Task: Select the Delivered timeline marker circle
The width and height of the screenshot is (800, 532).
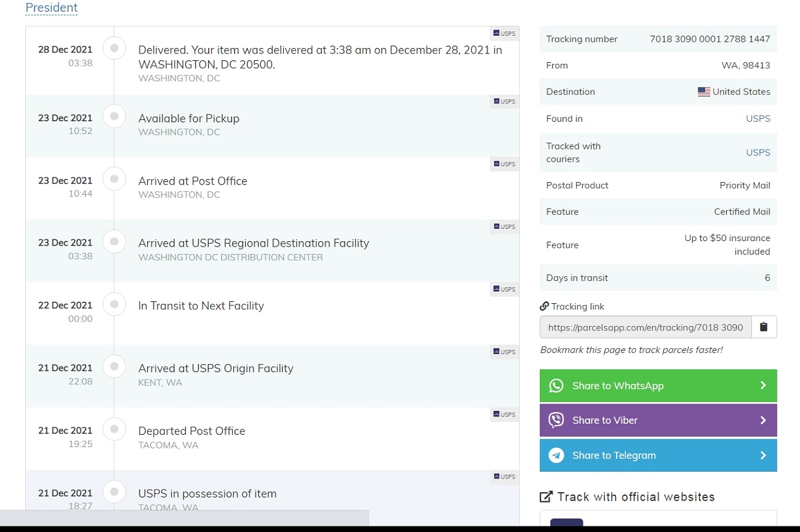Action: pos(114,48)
